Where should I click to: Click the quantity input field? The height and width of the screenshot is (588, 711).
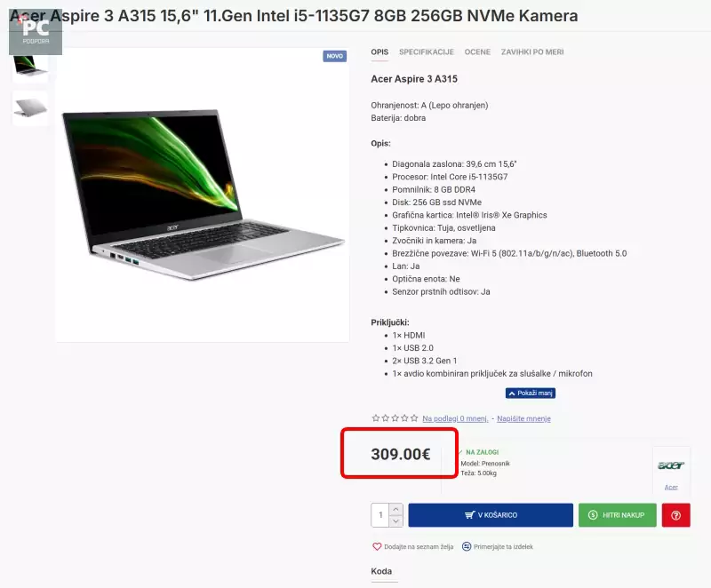(x=380, y=515)
